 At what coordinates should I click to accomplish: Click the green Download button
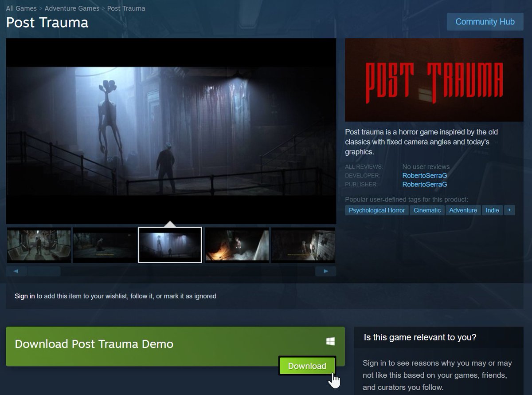point(307,366)
